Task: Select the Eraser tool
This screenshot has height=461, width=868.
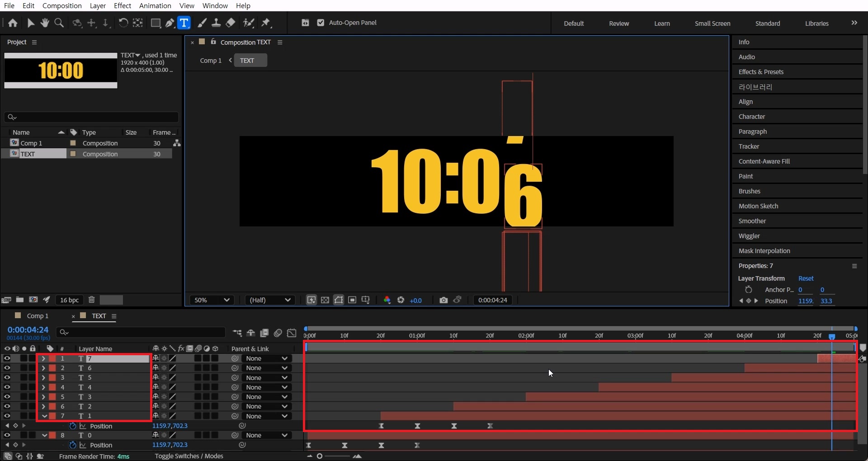Action: click(x=231, y=23)
